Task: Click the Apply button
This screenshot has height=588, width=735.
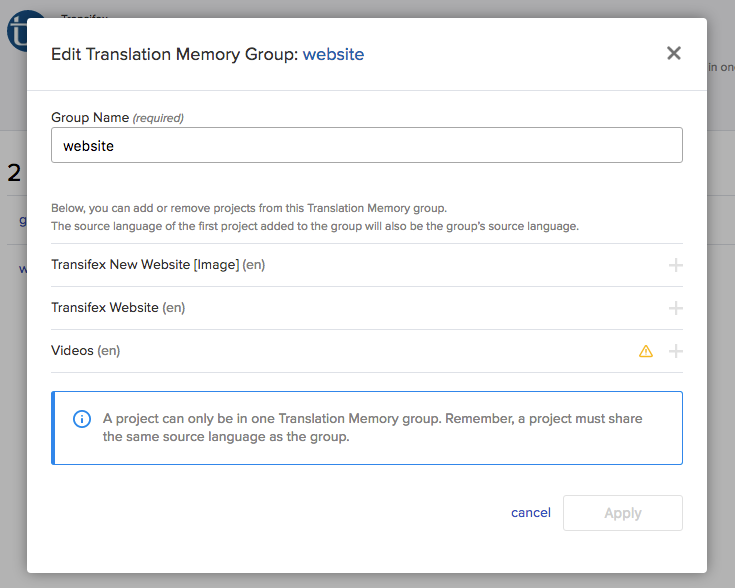Action: tap(622, 513)
